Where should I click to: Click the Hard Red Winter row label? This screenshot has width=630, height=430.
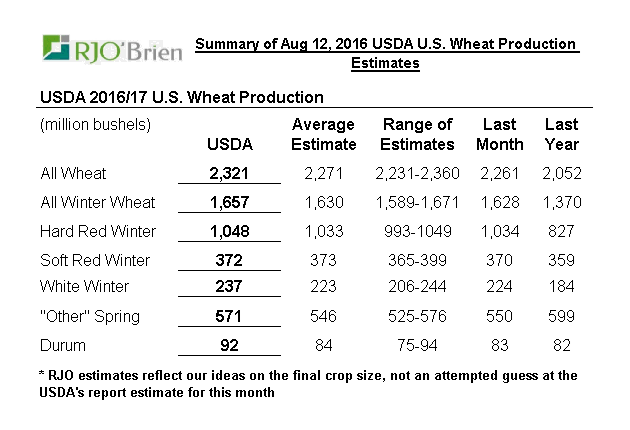97,231
